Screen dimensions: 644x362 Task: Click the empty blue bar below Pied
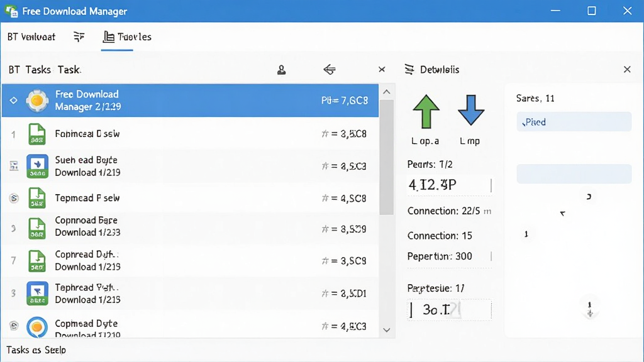[574, 174]
